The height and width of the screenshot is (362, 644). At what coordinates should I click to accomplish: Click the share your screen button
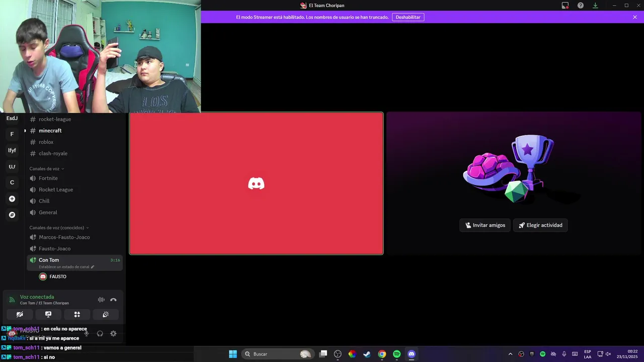[48, 314]
